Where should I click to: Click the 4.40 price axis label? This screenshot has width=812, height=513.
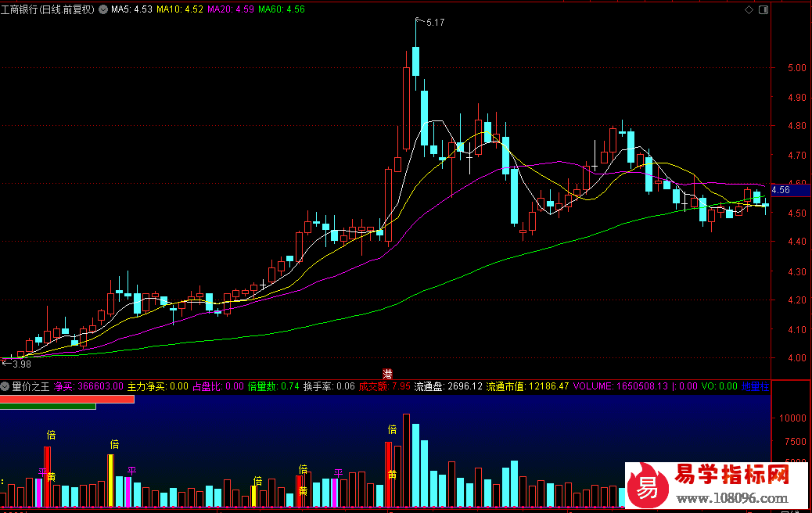(x=796, y=242)
